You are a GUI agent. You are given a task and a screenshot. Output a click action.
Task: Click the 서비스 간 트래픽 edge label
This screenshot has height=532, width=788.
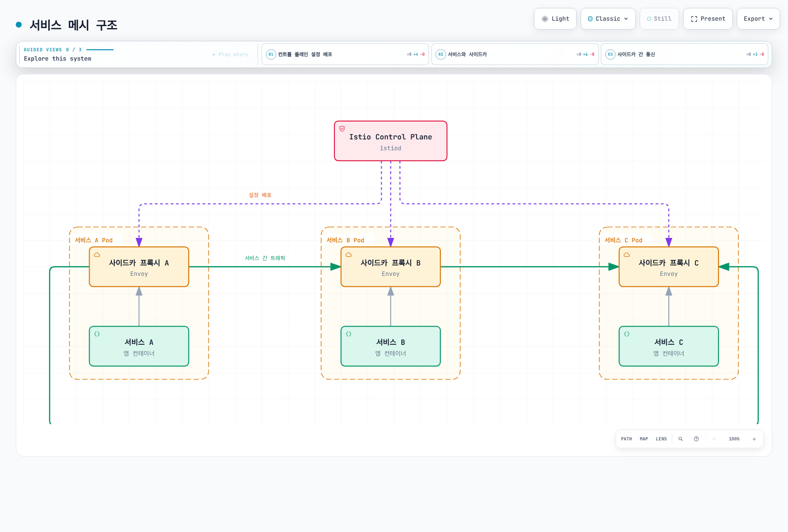[265, 258]
